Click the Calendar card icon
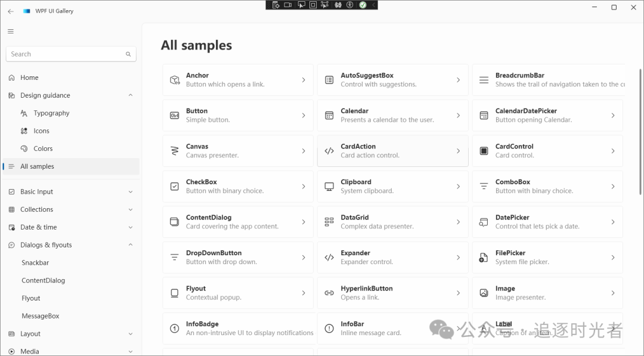 [x=329, y=116]
